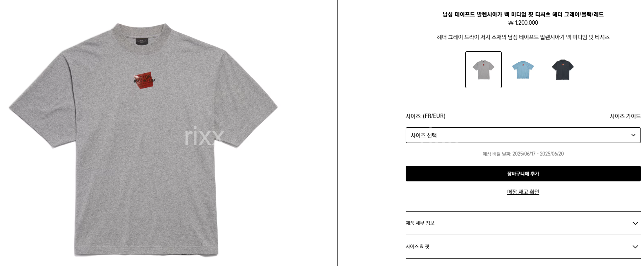Click the red taped logo on the shirt
The height and width of the screenshot is (266, 644).
pyautogui.click(x=144, y=81)
